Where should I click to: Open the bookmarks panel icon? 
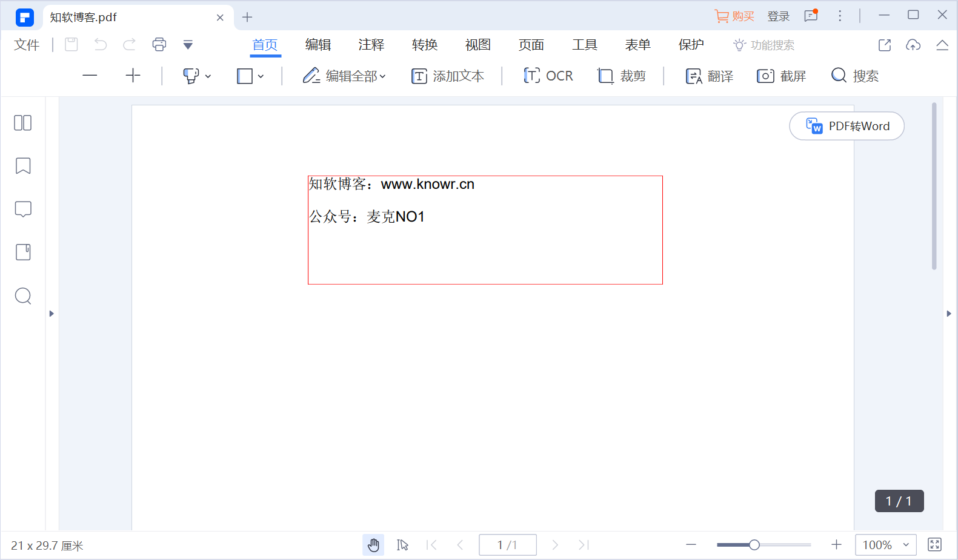click(x=23, y=166)
